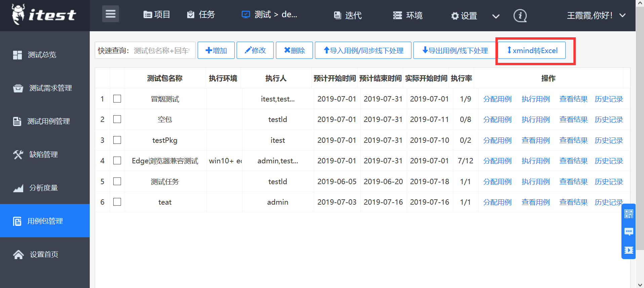This screenshot has height=288, width=644.
Task: Click 执行用例 for Edge浏览器兼容测试
Action: 536,161
